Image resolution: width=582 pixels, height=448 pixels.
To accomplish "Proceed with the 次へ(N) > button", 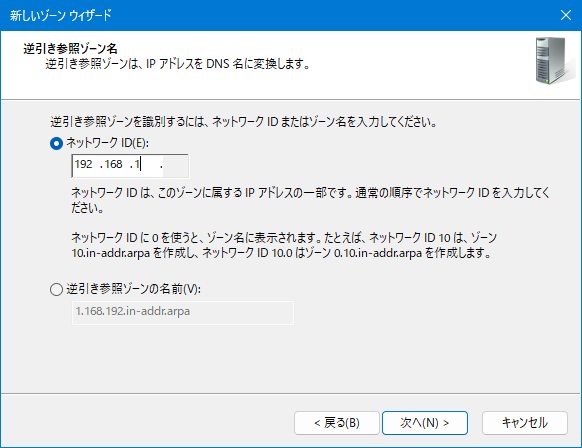I will point(425,423).
